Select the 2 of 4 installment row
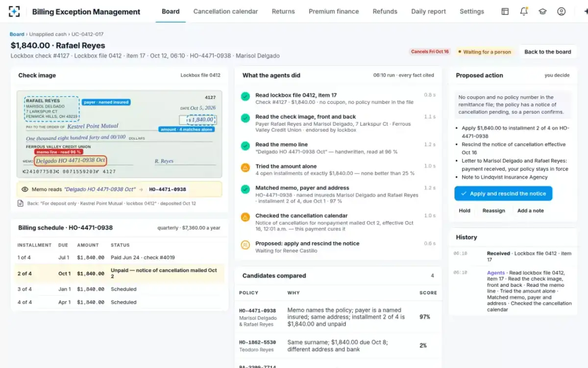This screenshot has width=588, height=368. point(119,273)
